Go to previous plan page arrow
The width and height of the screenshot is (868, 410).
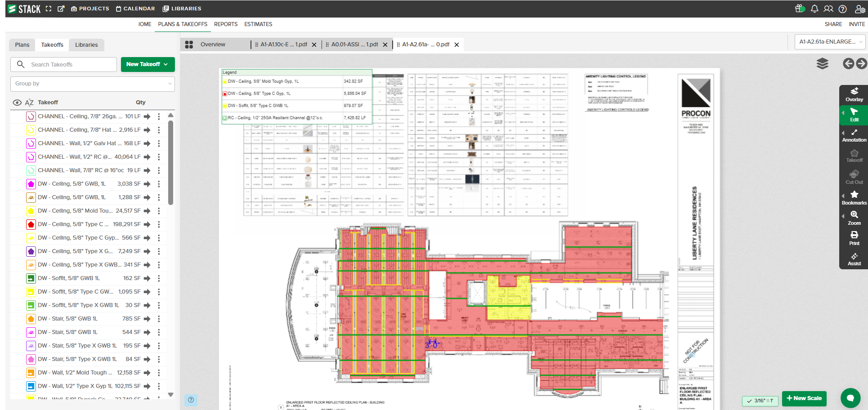848,64
